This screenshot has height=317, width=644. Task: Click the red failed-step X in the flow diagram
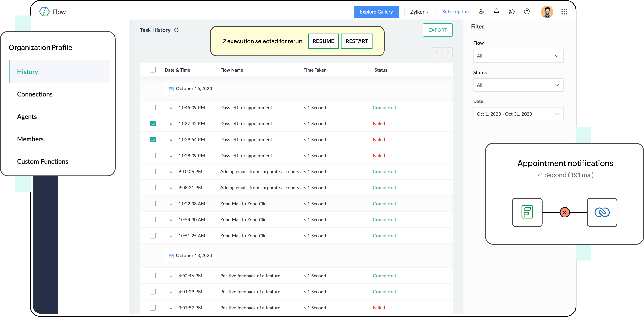point(564,212)
